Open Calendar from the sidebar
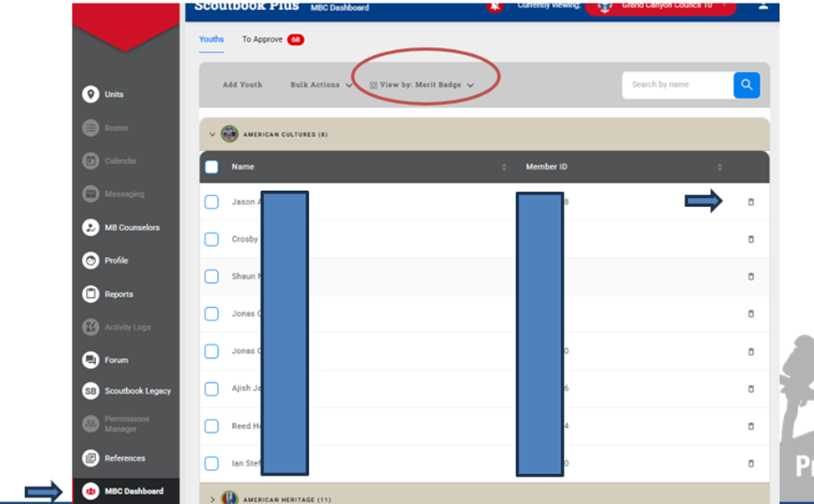 [x=109, y=161]
